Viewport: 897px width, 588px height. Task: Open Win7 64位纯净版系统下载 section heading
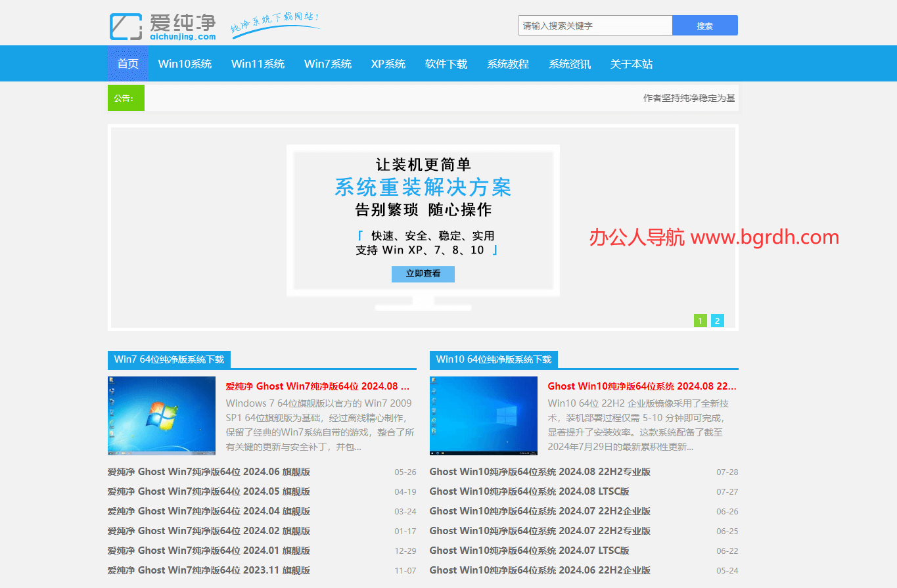169,359
